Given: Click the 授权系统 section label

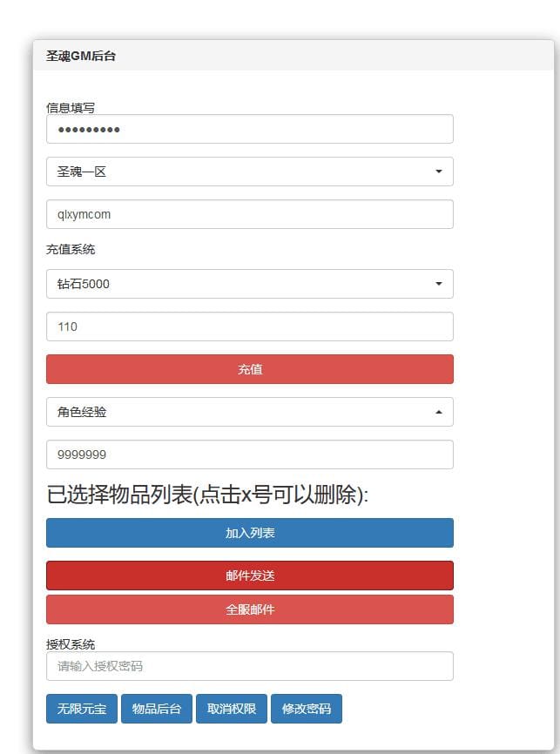Looking at the screenshot, I should (x=71, y=644).
